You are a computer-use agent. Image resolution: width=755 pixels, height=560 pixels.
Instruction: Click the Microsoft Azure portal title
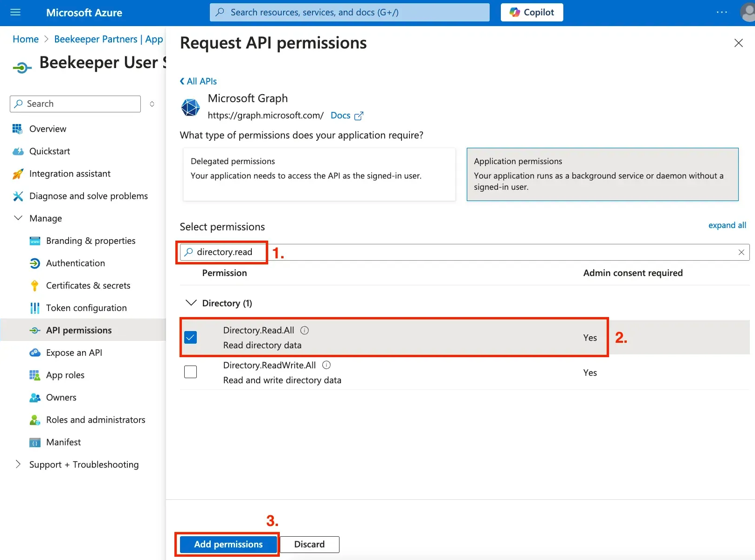[x=84, y=13]
